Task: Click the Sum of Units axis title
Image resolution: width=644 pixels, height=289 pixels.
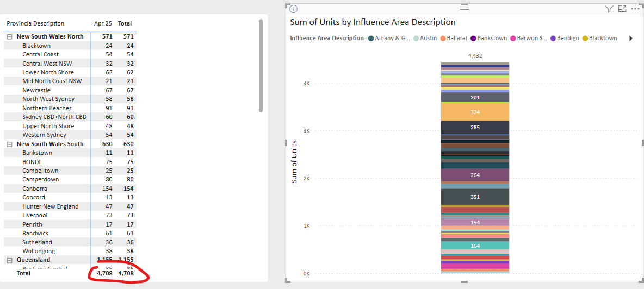Action: tap(294, 161)
